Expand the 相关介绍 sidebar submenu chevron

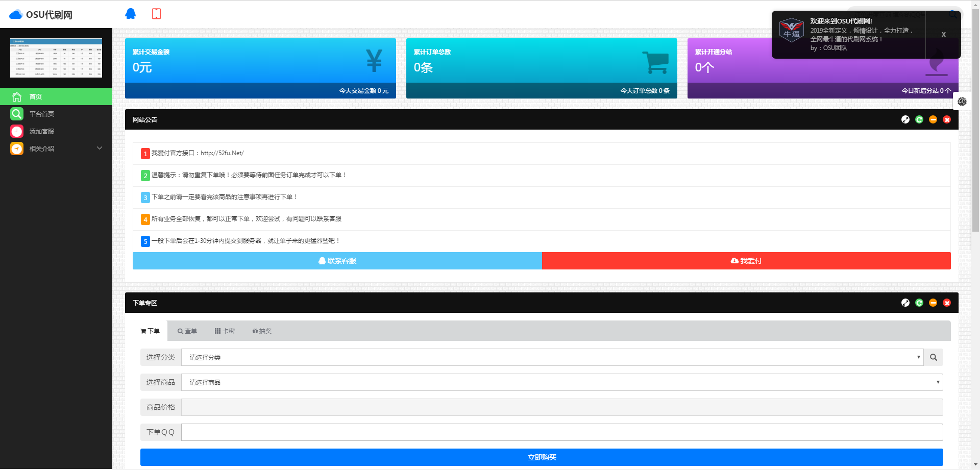coord(100,148)
